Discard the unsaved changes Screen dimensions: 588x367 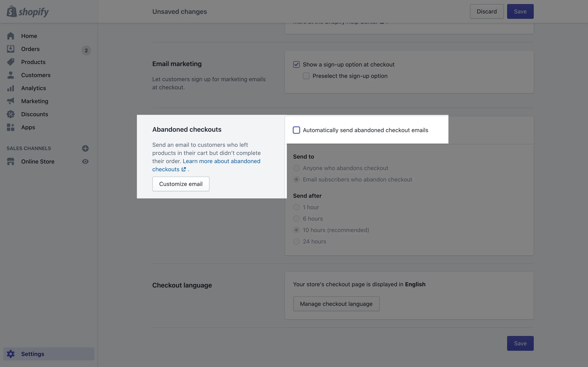pos(487,11)
